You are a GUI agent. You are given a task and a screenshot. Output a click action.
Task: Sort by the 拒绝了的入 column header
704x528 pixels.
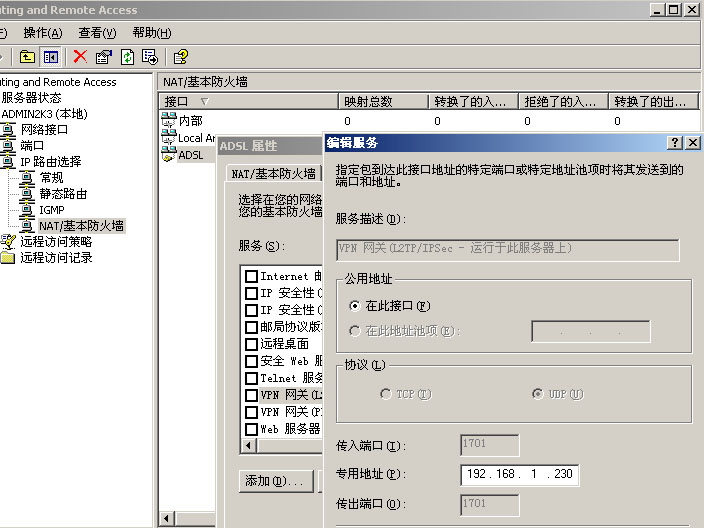[x=563, y=101]
